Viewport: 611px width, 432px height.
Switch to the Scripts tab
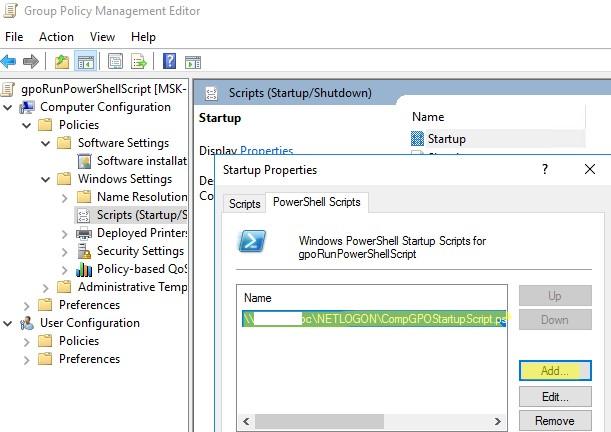pos(244,204)
